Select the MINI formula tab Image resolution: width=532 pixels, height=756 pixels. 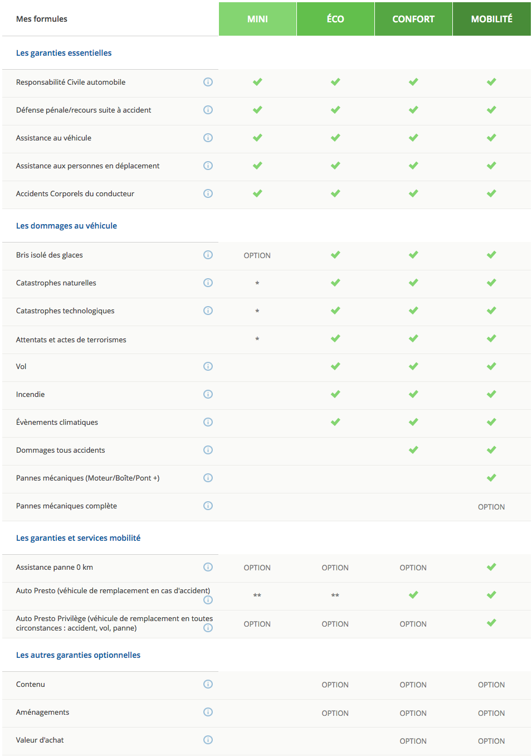257,19
